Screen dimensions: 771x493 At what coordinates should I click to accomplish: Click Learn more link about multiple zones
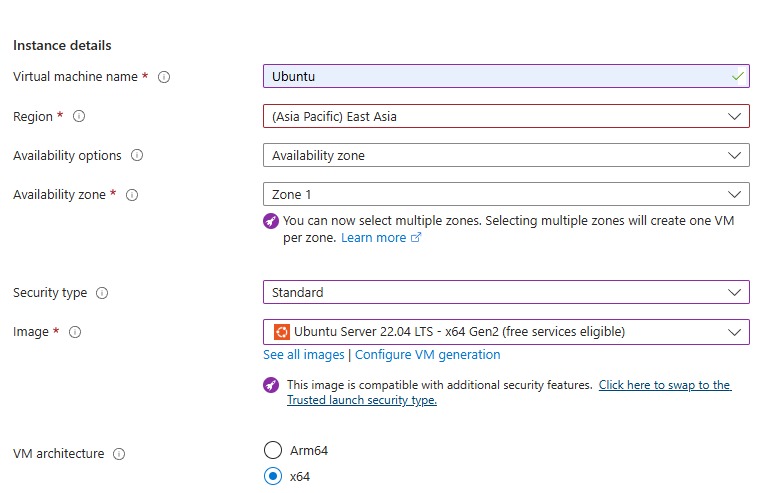pos(374,238)
